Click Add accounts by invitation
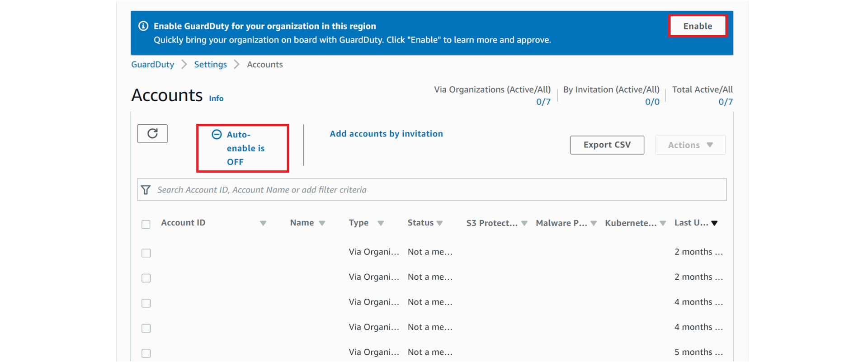The height and width of the screenshot is (362, 868). (x=386, y=134)
